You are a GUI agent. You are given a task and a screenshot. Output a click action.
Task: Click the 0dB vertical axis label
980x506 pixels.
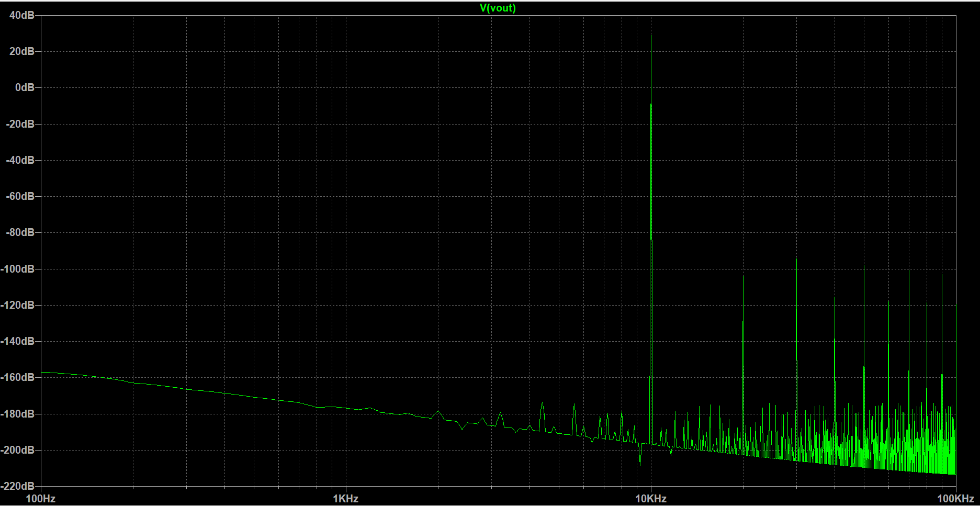click(x=25, y=87)
